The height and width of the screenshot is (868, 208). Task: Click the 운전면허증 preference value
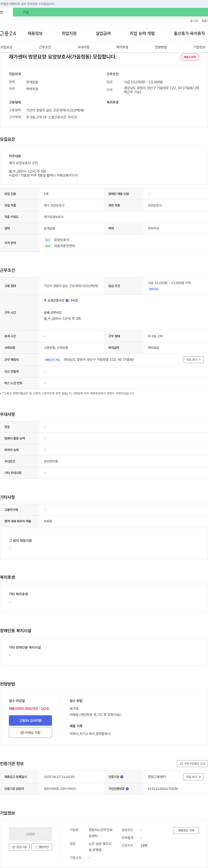click(51, 461)
